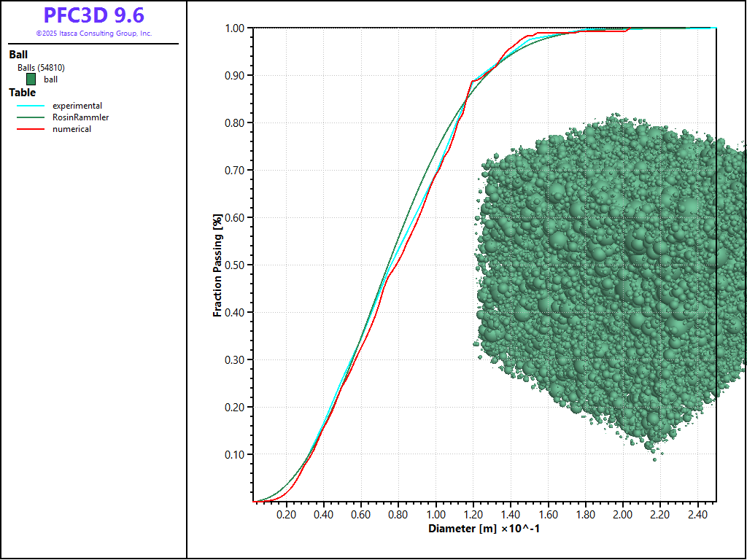
Task: Click the Balls (54810) legend entry
Action: 42,68
